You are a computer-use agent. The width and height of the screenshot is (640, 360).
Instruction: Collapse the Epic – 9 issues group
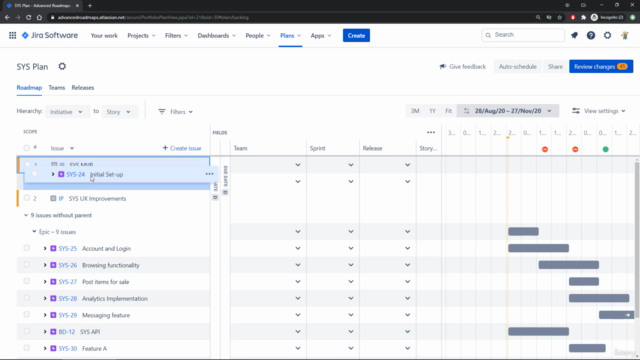click(x=34, y=232)
